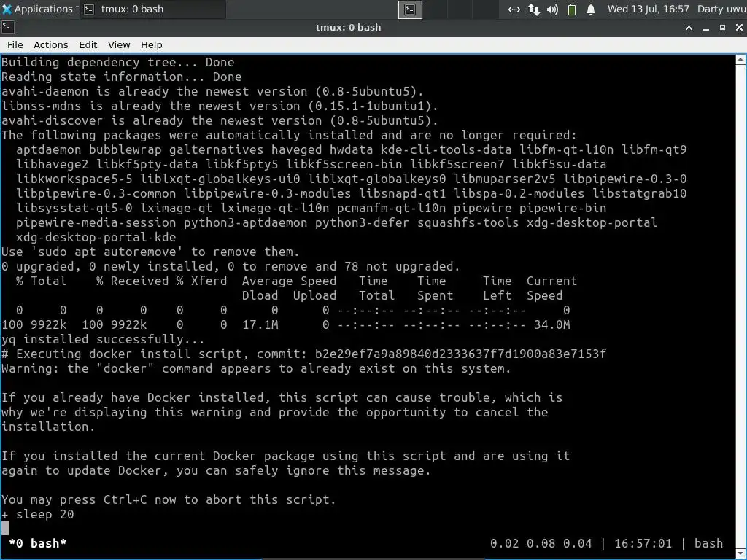This screenshot has height=560, width=747.
Task: Open the notification bell icon
Action: click(x=591, y=9)
